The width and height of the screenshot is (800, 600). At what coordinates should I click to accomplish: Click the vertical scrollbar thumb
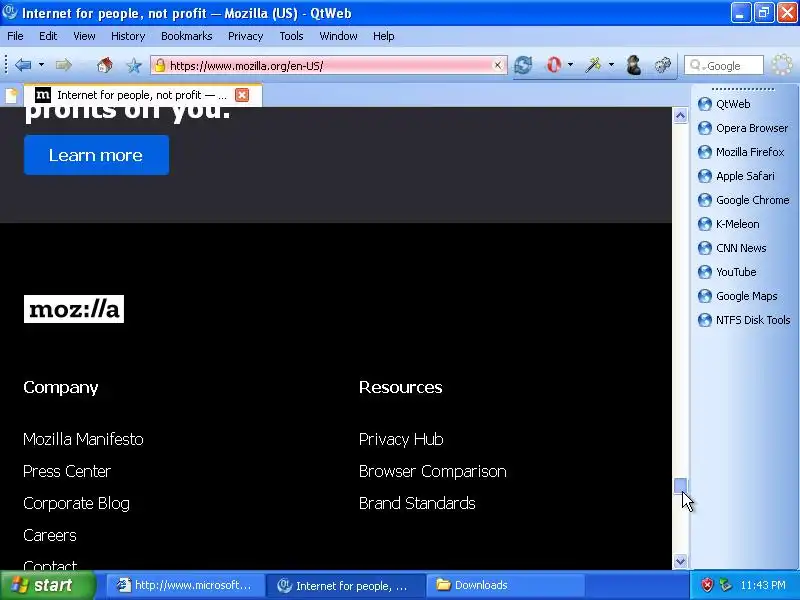pyautogui.click(x=680, y=485)
